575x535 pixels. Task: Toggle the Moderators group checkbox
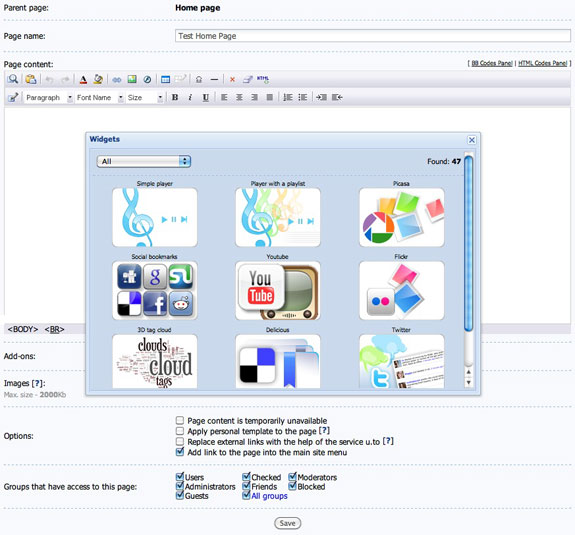point(292,477)
